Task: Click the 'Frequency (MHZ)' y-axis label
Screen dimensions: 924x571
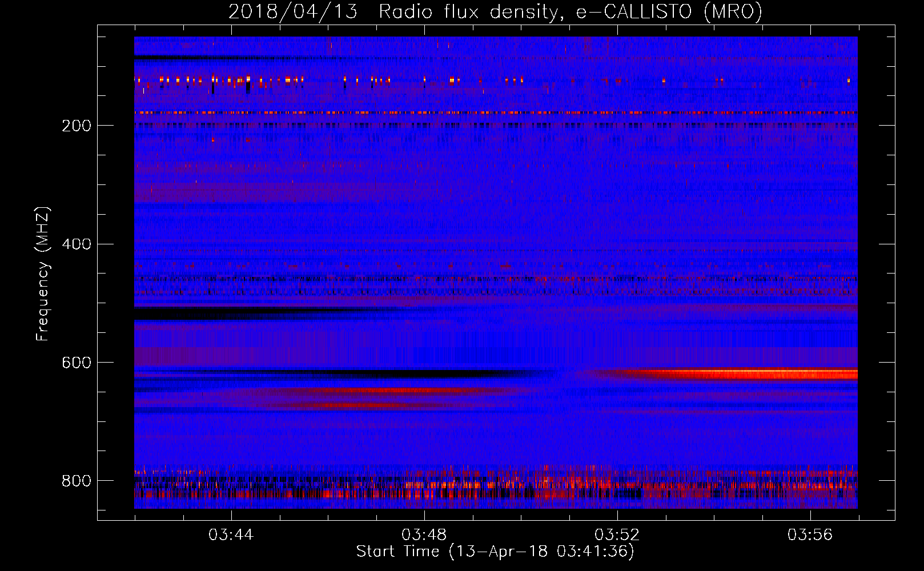Action: point(43,274)
